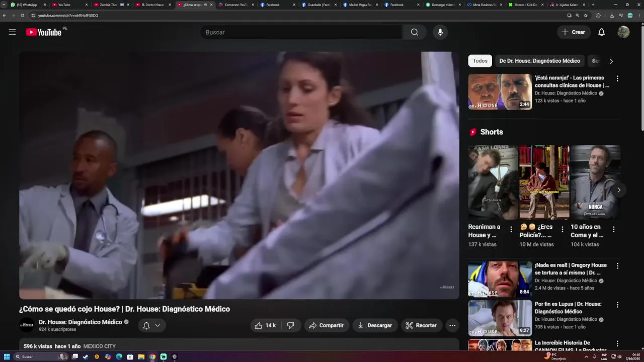
Task: Click the video player area
Action: 239,175
